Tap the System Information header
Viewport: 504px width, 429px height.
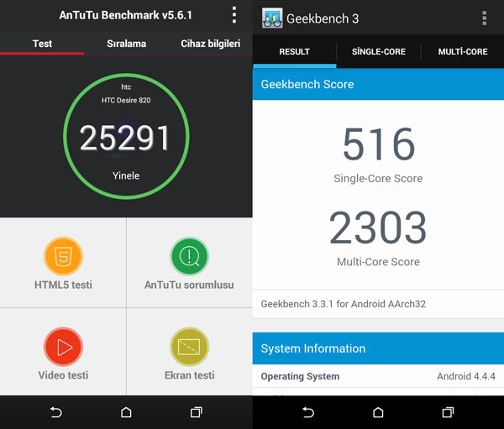(x=378, y=348)
